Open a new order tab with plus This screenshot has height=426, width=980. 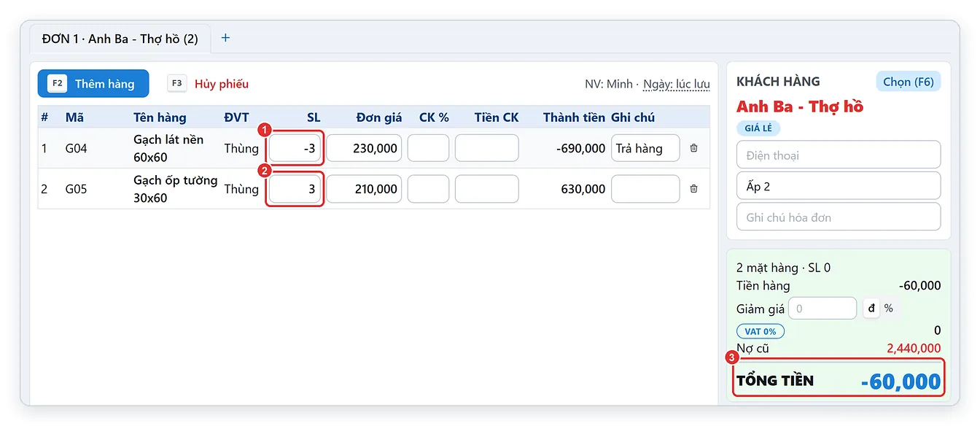click(225, 38)
